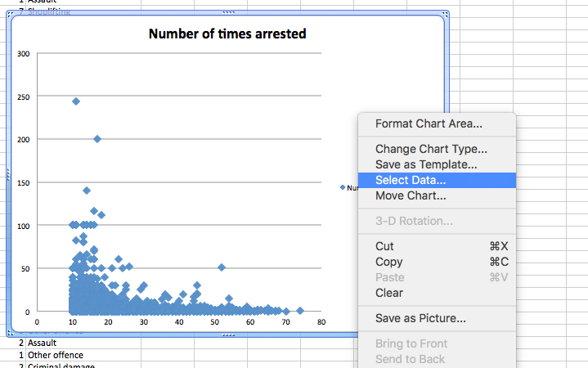Click the diamond legend marker icon

343,187
